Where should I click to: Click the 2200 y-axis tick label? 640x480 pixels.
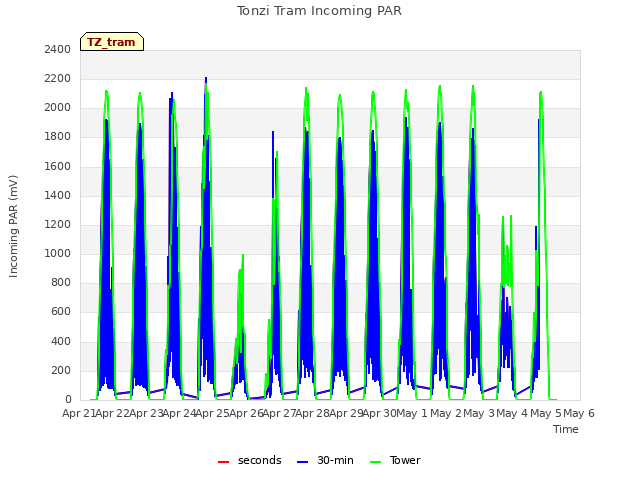pyautogui.click(x=58, y=78)
